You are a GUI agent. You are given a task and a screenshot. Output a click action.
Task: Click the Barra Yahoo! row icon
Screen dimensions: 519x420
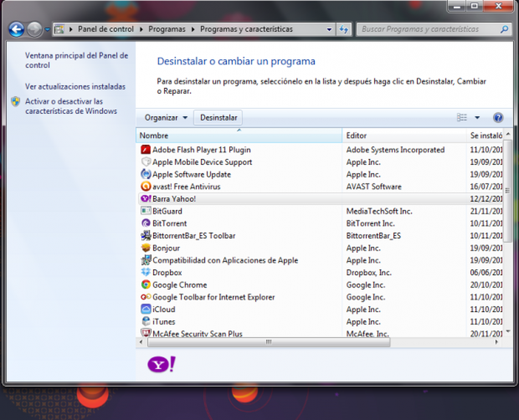[146, 199]
